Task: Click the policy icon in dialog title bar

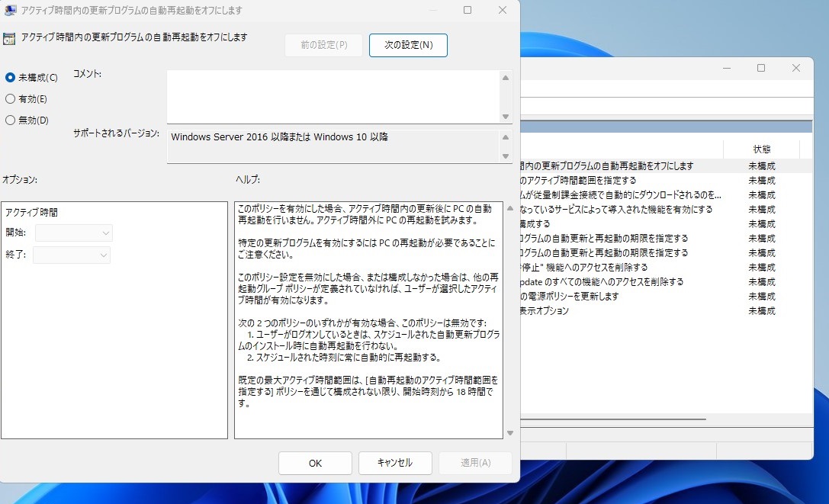Action: pos(10,11)
